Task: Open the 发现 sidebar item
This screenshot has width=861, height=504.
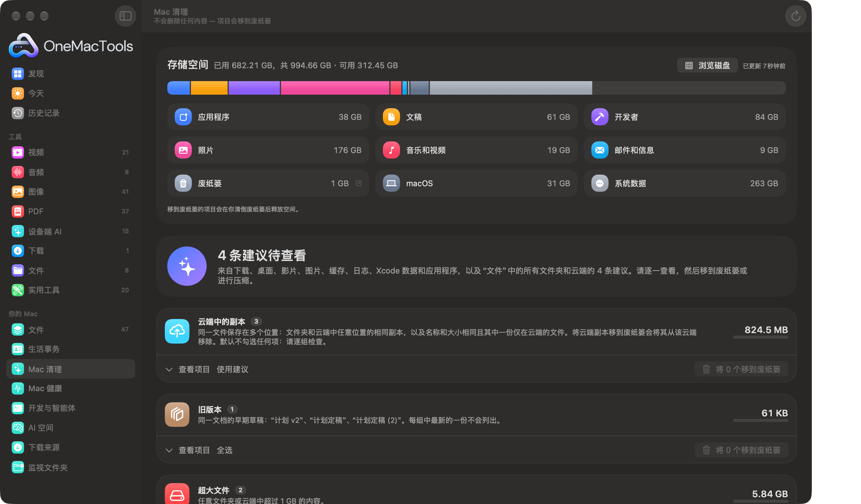Action: [71, 74]
